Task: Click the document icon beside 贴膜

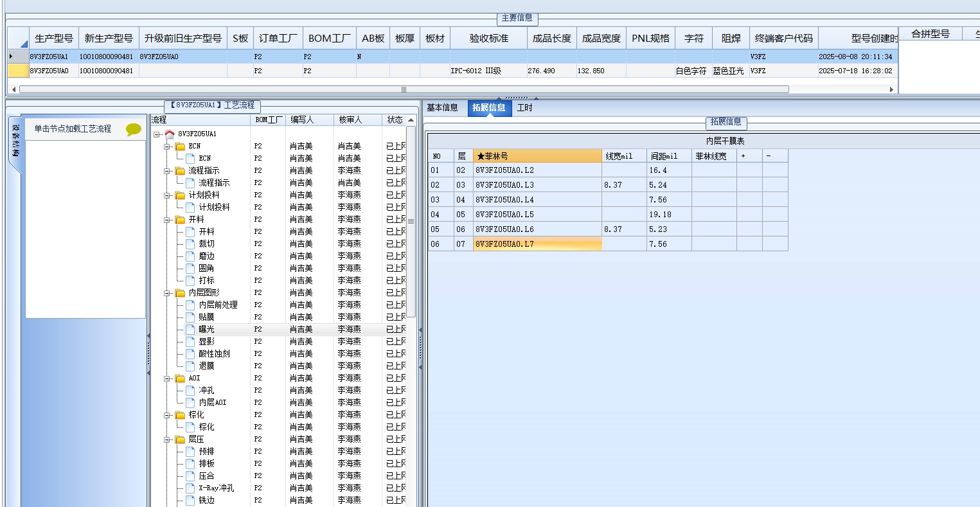Action: (x=190, y=317)
